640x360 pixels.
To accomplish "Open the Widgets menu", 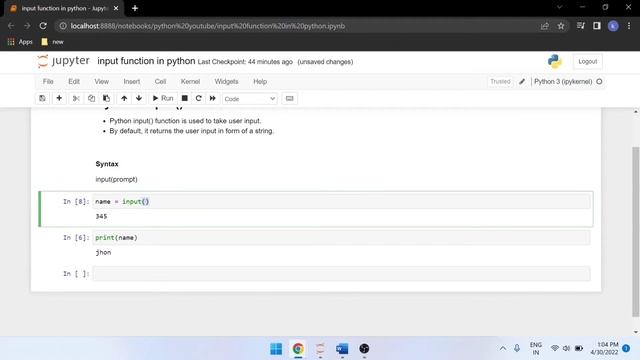I will [x=227, y=82].
